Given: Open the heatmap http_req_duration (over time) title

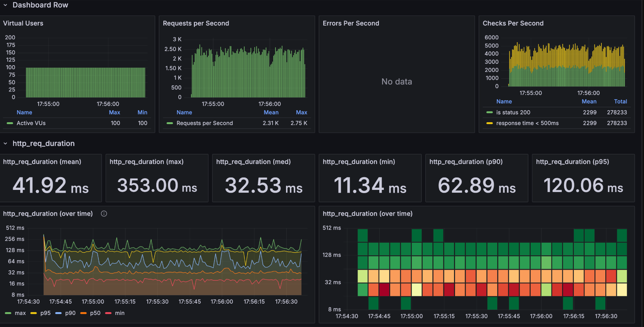Looking at the screenshot, I should coord(368,214).
